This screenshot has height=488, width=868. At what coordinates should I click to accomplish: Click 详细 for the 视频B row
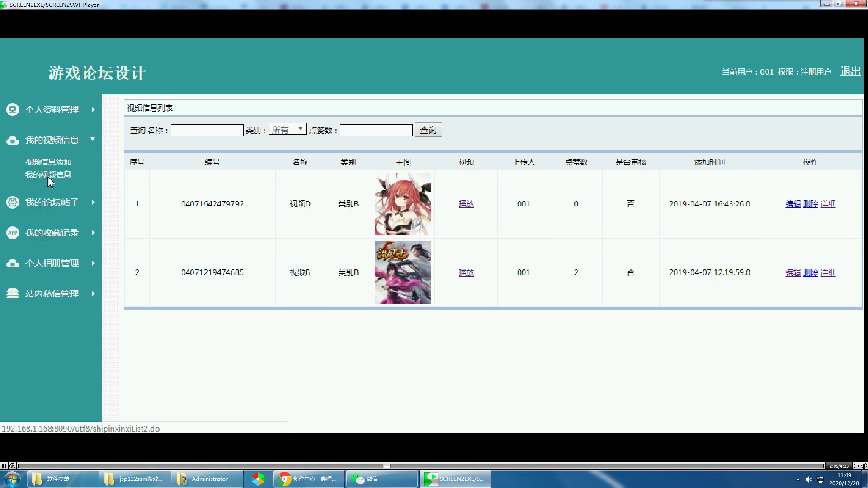[x=828, y=272]
